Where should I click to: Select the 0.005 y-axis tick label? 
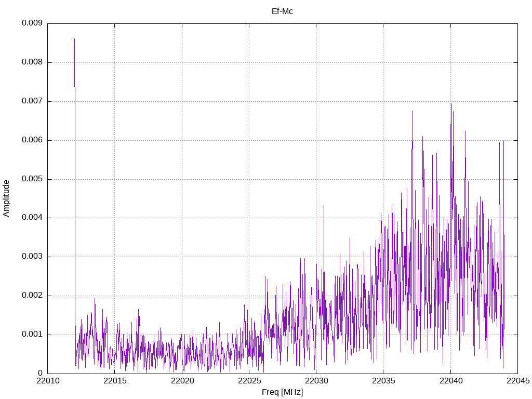pyautogui.click(x=32, y=179)
